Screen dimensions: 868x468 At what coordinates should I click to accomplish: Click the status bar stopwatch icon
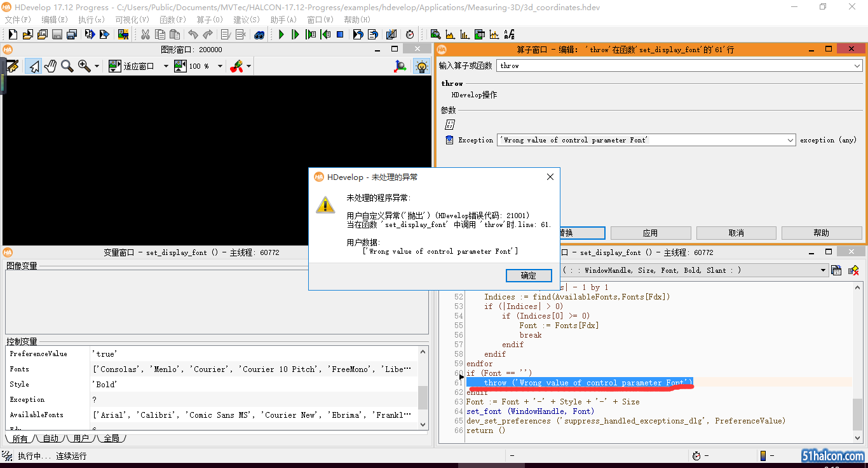696,456
